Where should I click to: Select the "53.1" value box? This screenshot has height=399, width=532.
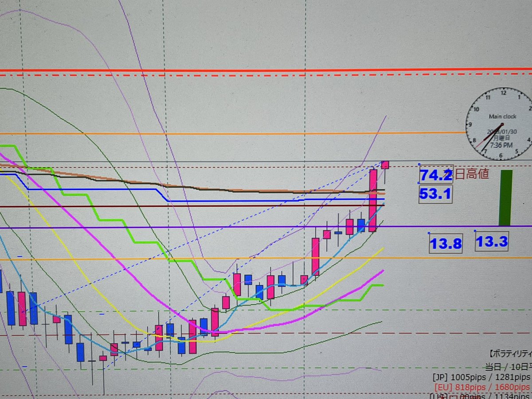[435, 194]
